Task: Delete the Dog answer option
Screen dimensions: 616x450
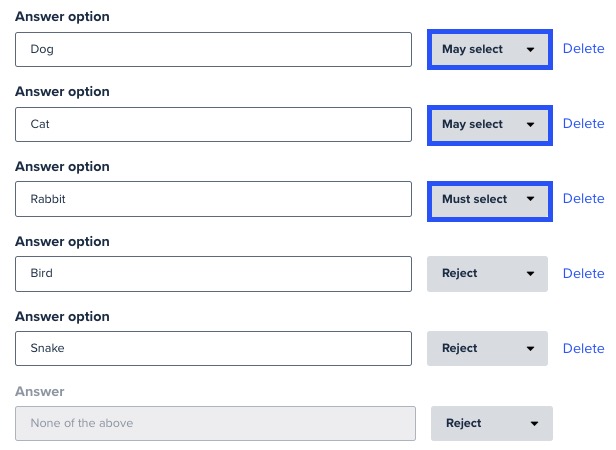Action: 583,49
